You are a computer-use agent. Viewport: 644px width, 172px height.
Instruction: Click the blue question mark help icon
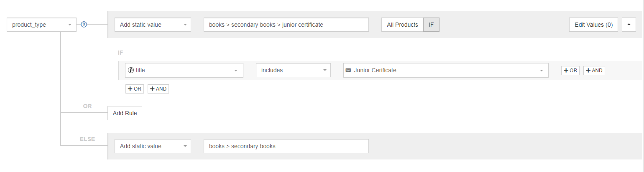point(84,25)
